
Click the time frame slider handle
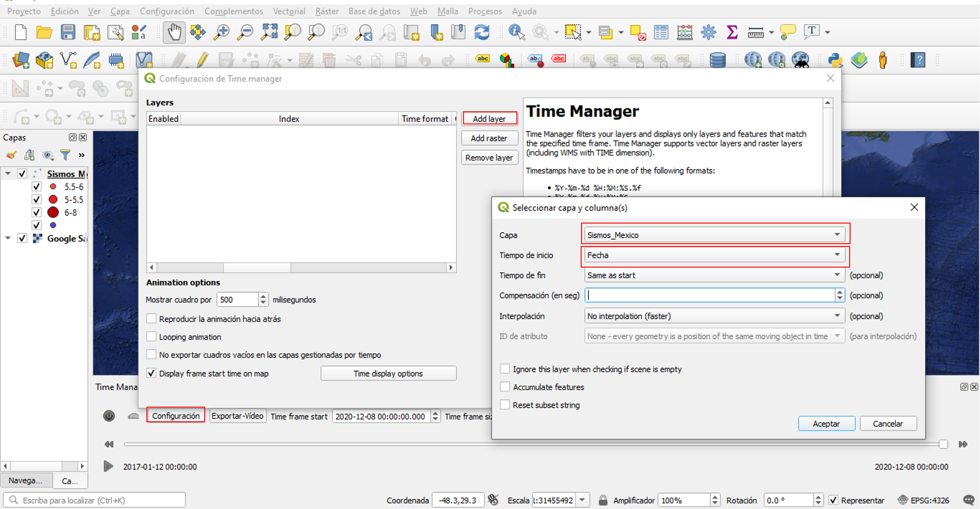(x=943, y=444)
